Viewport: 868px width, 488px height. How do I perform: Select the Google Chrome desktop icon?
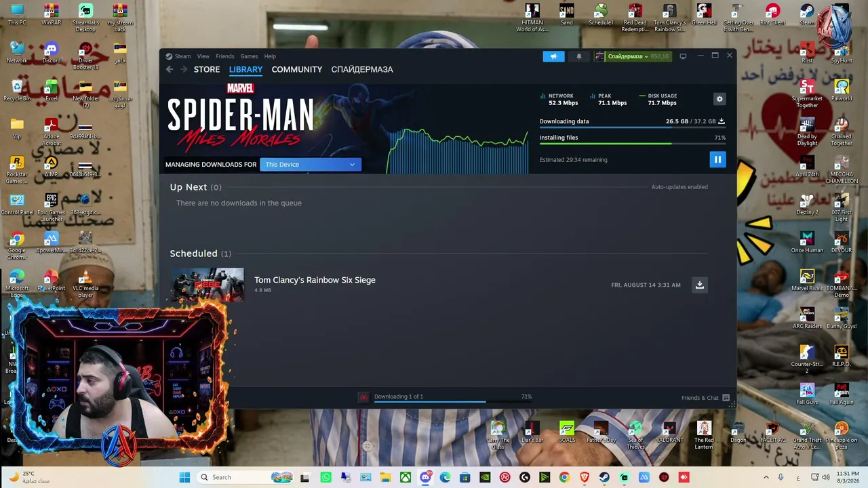coord(17,245)
